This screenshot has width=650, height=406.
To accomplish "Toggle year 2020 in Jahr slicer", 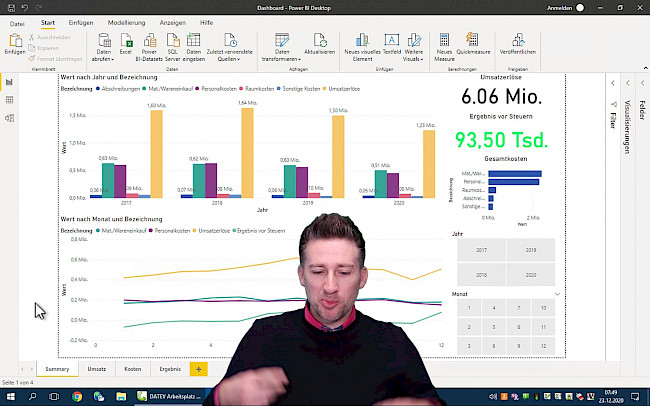I will click(529, 274).
